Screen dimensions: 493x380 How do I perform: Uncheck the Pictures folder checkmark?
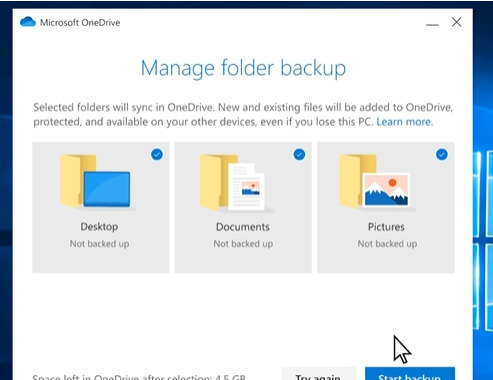[x=442, y=154]
